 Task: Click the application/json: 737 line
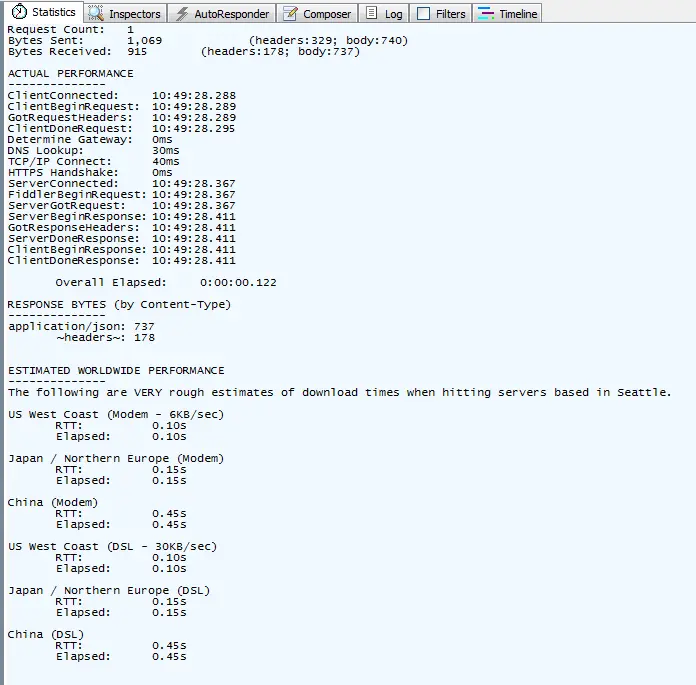[81, 327]
